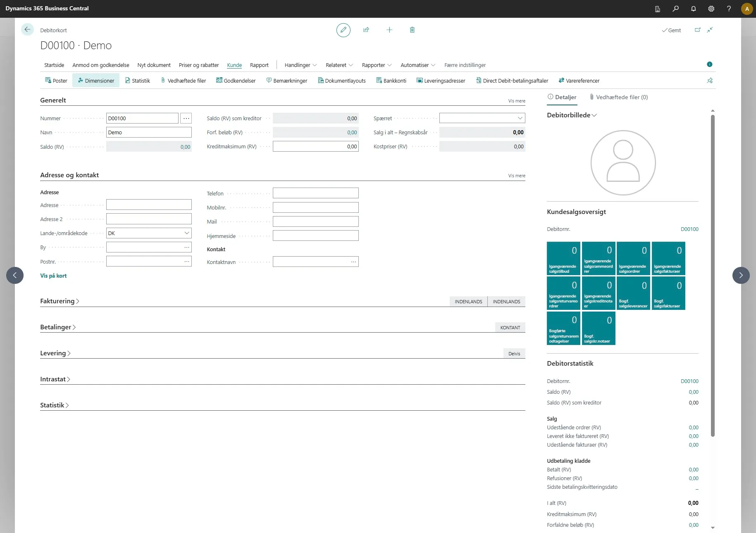Open Direct Debit-betalingsaftaler action
This screenshot has height=533, width=756.
click(x=512, y=81)
